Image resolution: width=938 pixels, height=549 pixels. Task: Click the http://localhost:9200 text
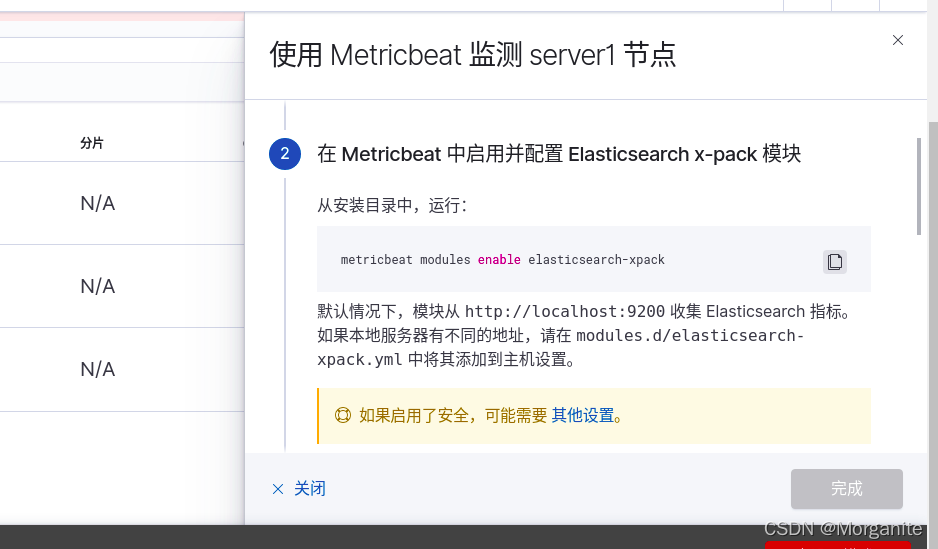(565, 312)
